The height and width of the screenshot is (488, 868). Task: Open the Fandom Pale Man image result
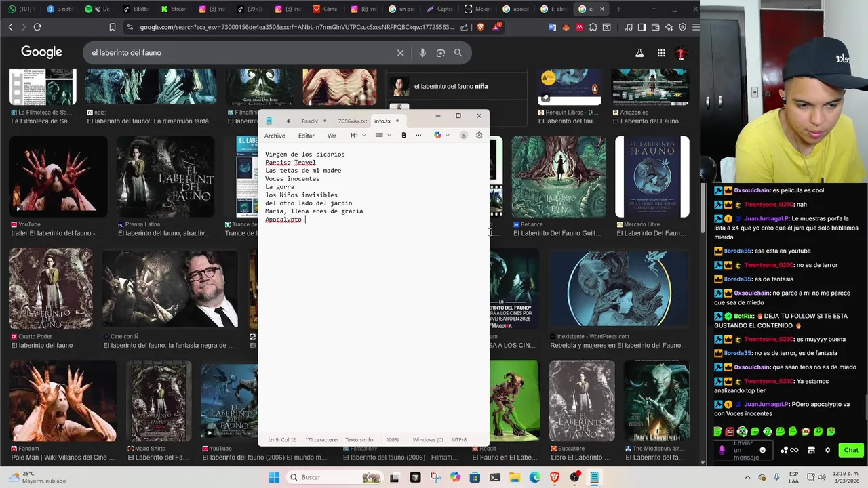(x=63, y=401)
